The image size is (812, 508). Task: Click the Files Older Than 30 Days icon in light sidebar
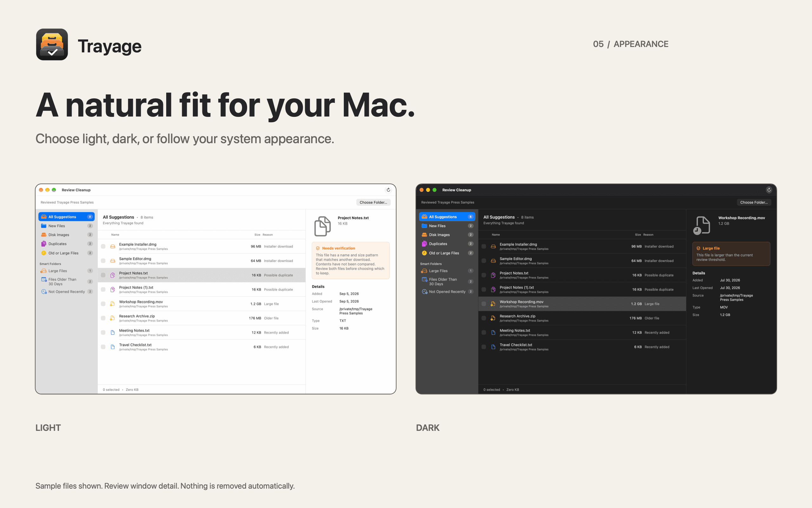click(44, 279)
